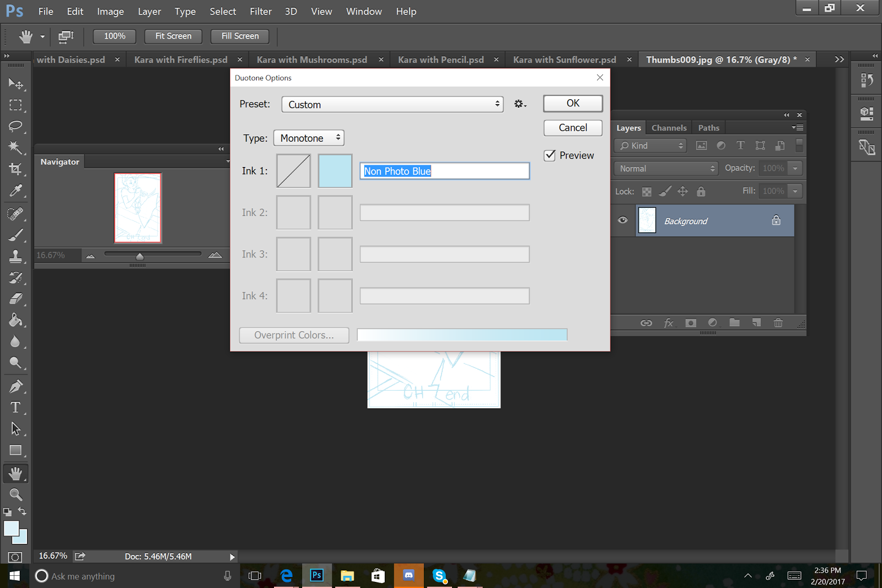Swap foreground and background colors
The image size is (882, 588).
pos(22,511)
